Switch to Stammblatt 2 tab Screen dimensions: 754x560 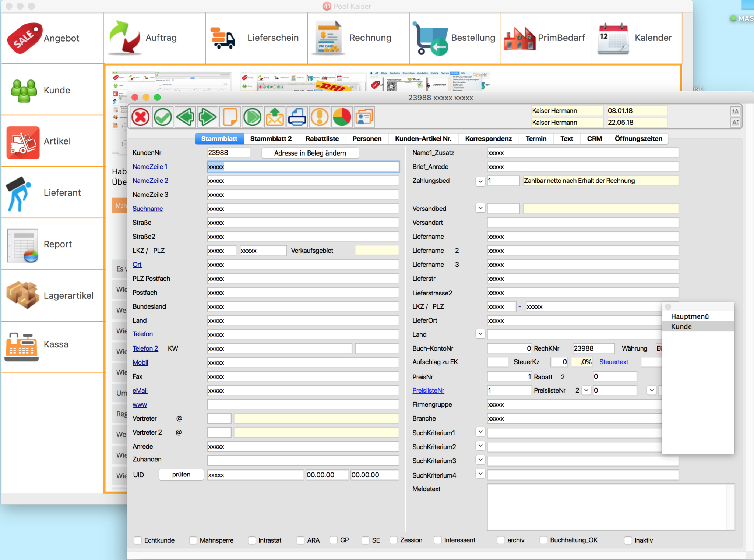[x=271, y=139]
